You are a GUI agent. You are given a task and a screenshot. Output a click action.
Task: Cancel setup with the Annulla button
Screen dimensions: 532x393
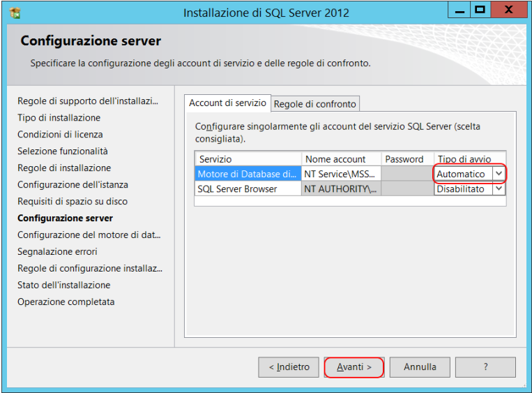420,367
